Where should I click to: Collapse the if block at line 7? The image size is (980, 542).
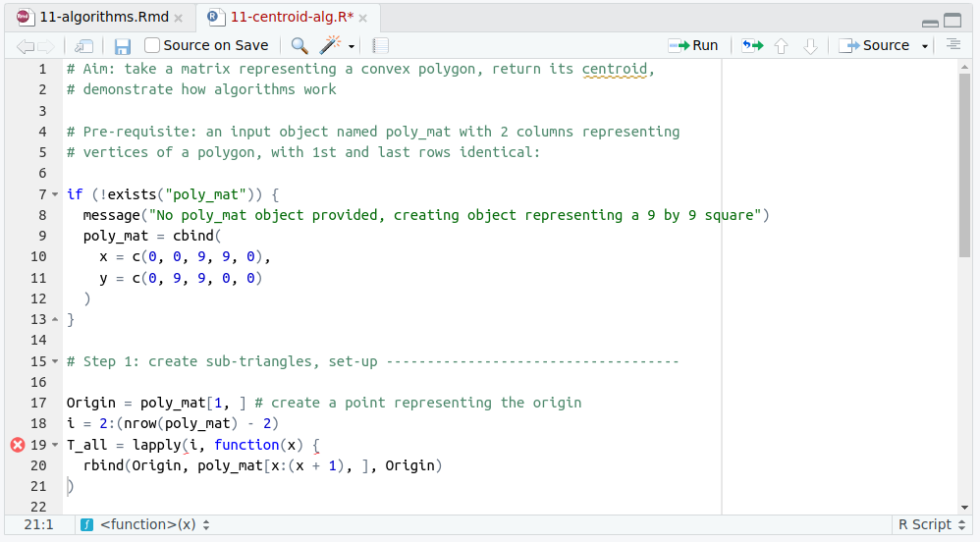click(x=55, y=195)
